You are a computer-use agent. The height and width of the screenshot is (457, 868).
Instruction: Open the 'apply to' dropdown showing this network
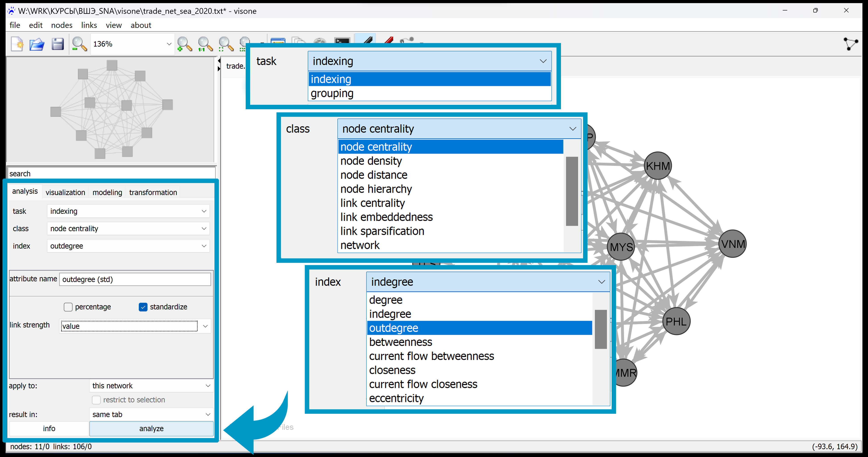(151, 386)
